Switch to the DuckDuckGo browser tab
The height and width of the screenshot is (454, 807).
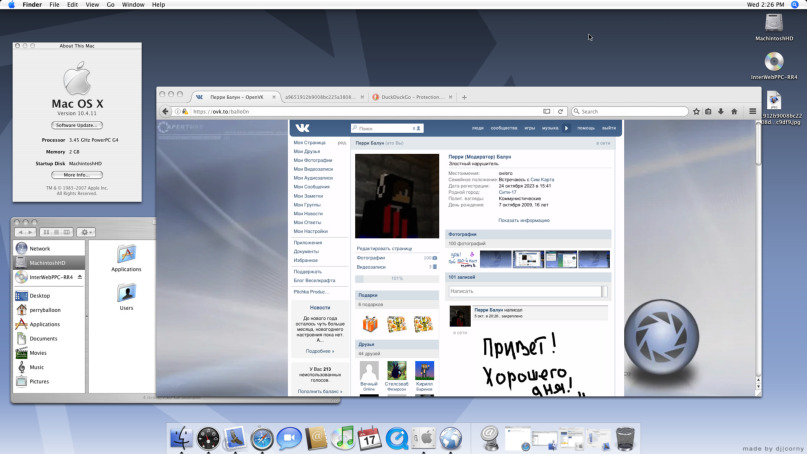coord(412,97)
